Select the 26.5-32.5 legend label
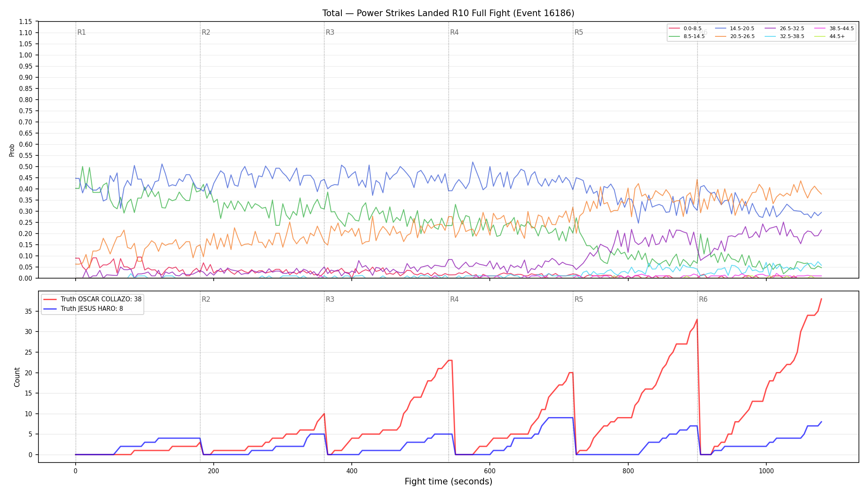This screenshot has width=868, height=496. 792,29
